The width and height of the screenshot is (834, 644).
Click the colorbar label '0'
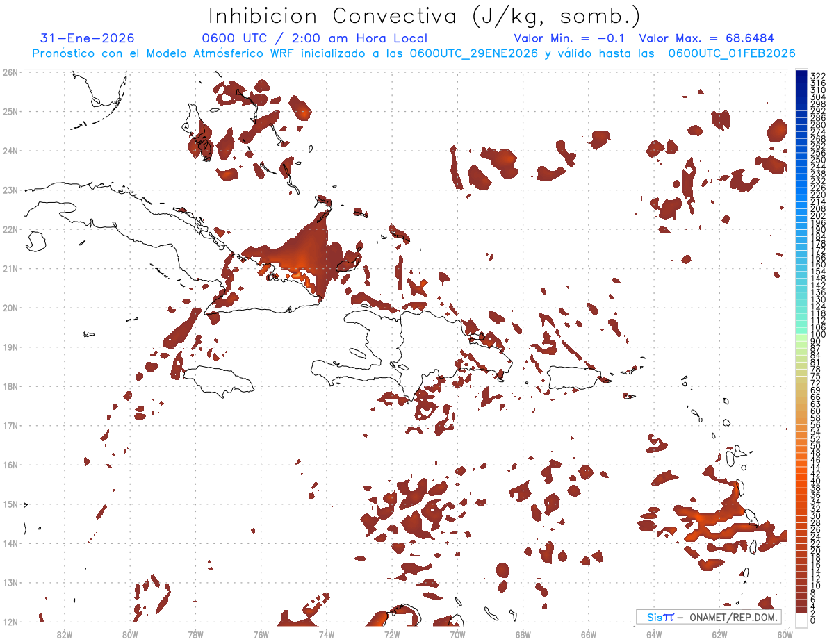click(x=813, y=620)
